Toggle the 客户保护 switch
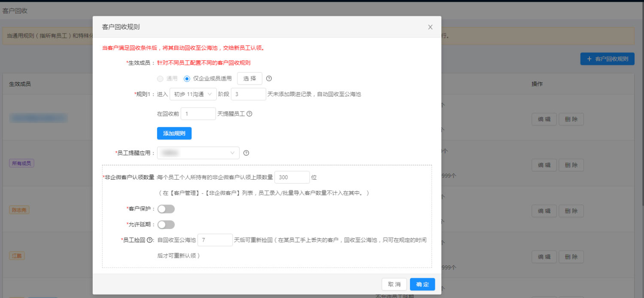 [x=166, y=209]
